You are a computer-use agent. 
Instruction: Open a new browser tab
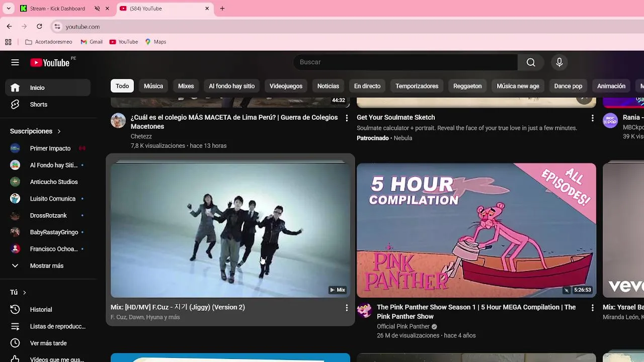coord(222,9)
